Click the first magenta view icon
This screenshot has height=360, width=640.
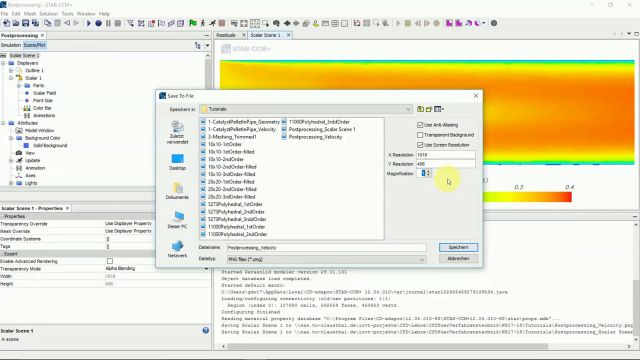[449, 23]
